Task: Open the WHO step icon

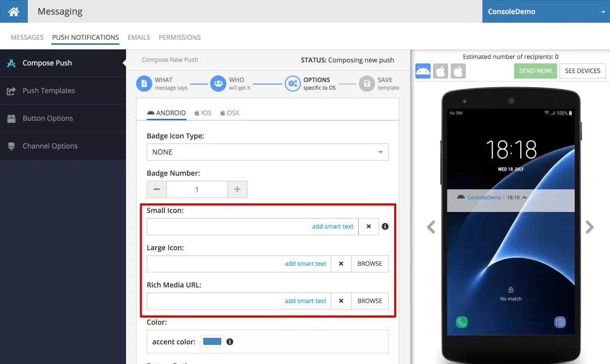Action: [x=218, y=83]
